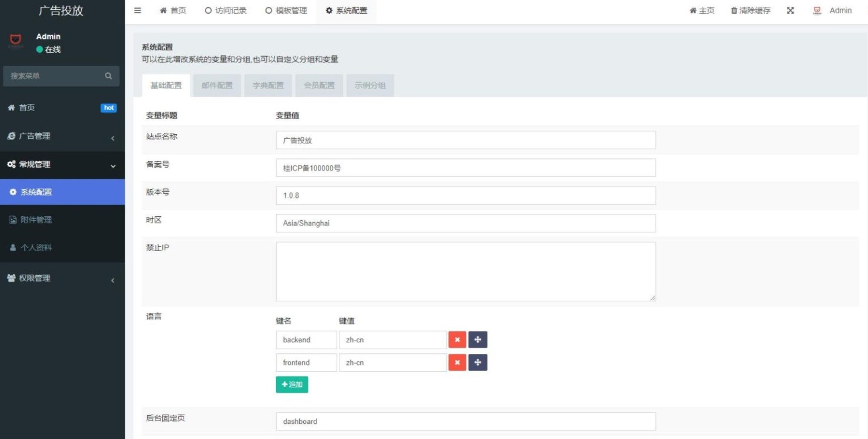Toggle the hamburger sidebar menu icon
The image size is (868, 439).
(x=137, y=10)
